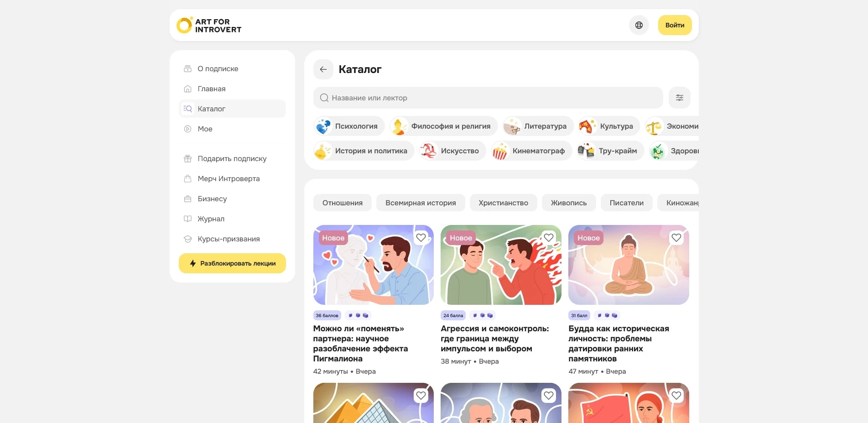Viewport: 868px width, 423px height.
Task: Favorite the pyramid lecture card below
Action: click(x=421, y=396)
